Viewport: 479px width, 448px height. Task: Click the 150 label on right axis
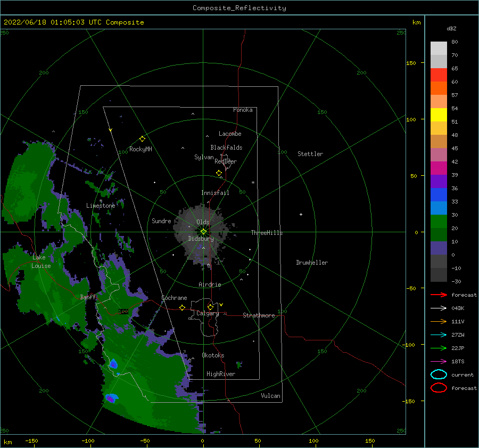411,63
